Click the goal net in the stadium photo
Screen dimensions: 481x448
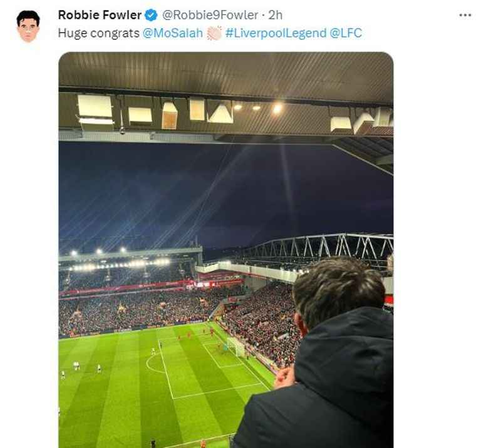click(x=235, y=346)
